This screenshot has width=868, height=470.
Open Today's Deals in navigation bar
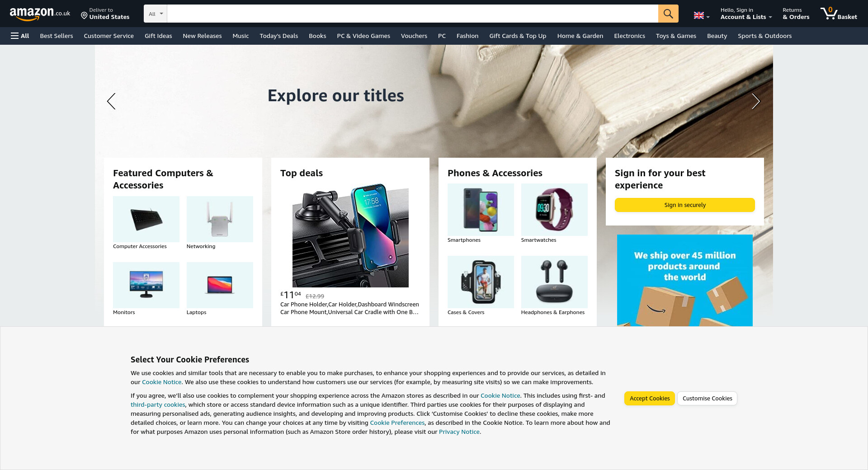point(279,36)
